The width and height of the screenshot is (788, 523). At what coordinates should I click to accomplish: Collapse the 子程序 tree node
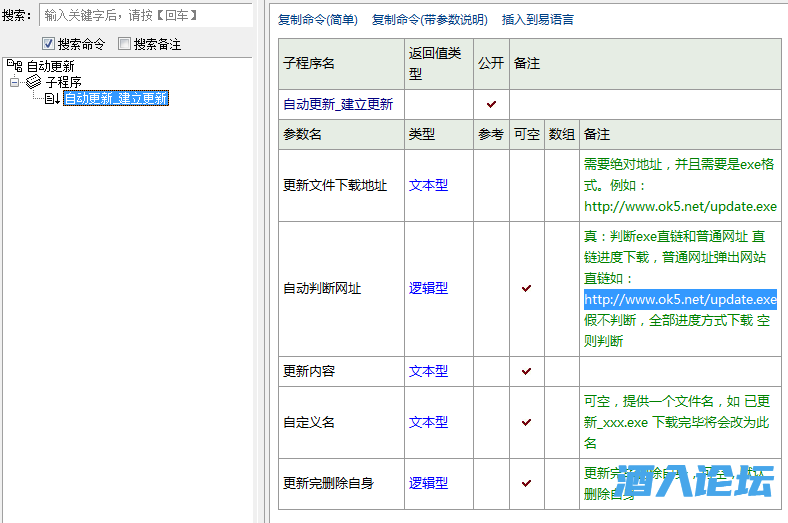(x=15, y=82)
